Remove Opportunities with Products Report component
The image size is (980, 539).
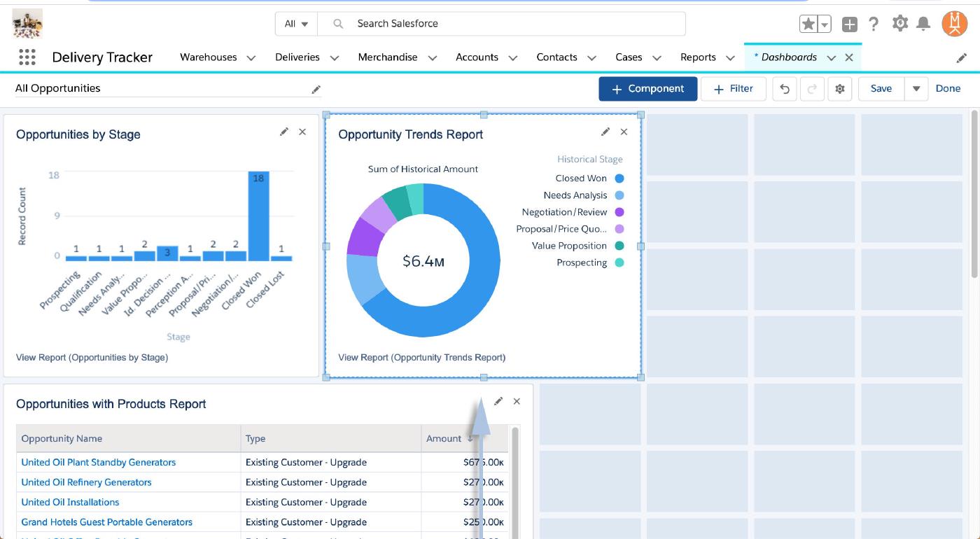(517, 401)
